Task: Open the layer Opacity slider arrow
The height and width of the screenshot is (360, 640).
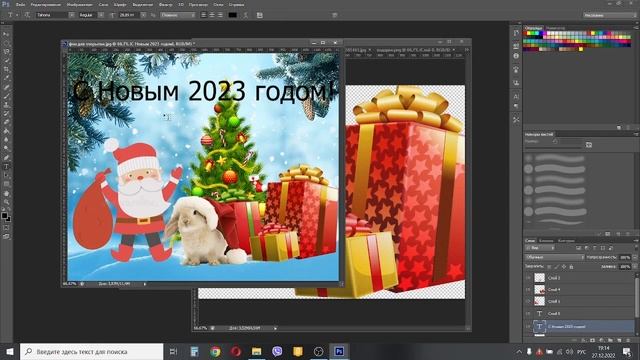Action: point(634,257)
